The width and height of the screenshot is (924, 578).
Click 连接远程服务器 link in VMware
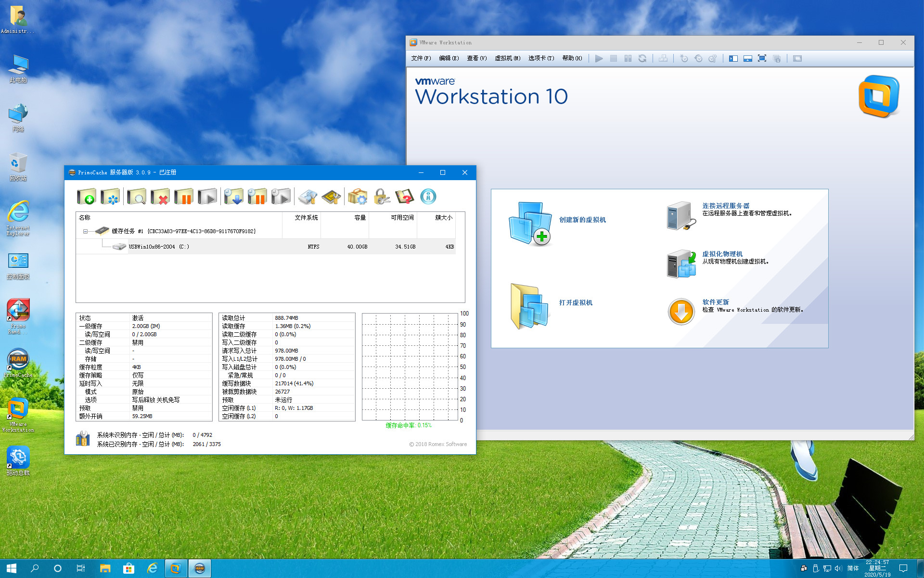pos(726,206)
